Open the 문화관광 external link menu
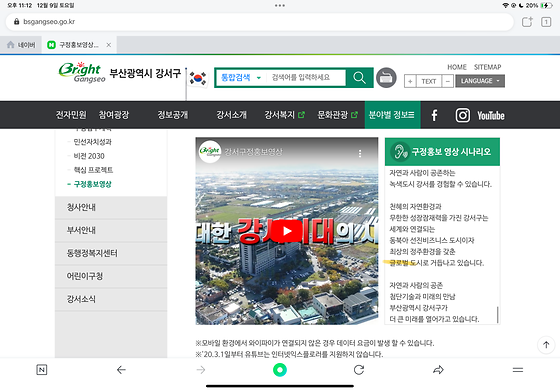This screenshot has height=391, width=560. click(338, 115)
